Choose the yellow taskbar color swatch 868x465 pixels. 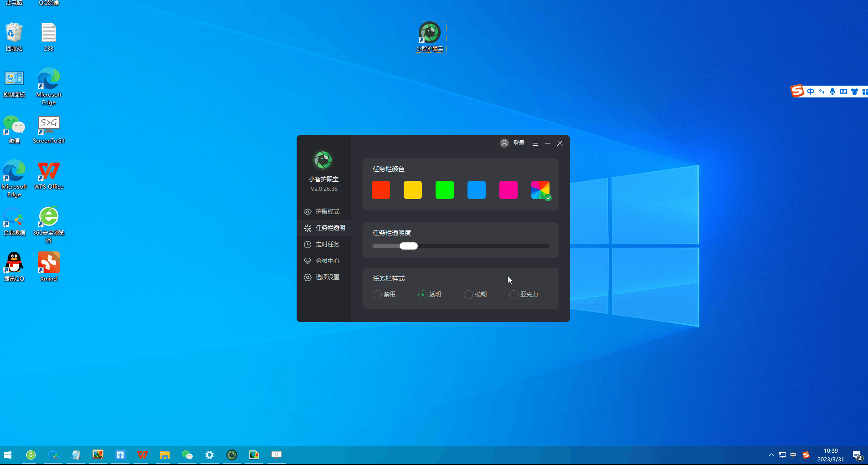[x=413, y=190]
